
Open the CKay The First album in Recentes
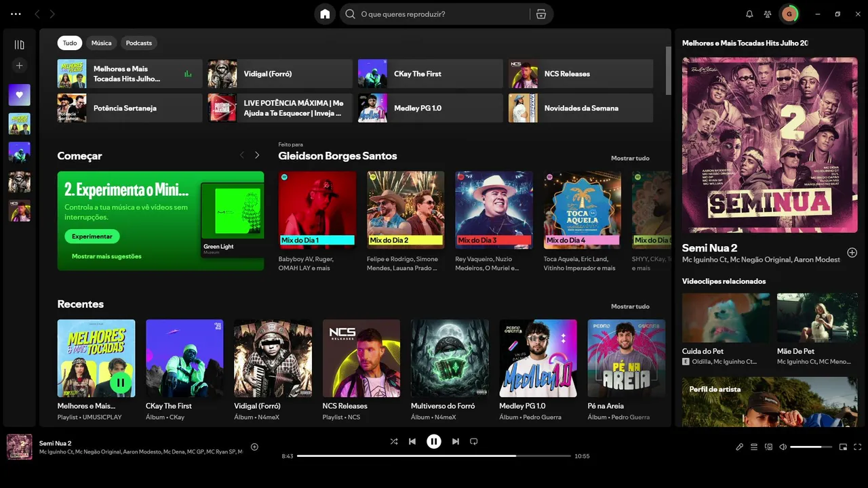(184, 359)
